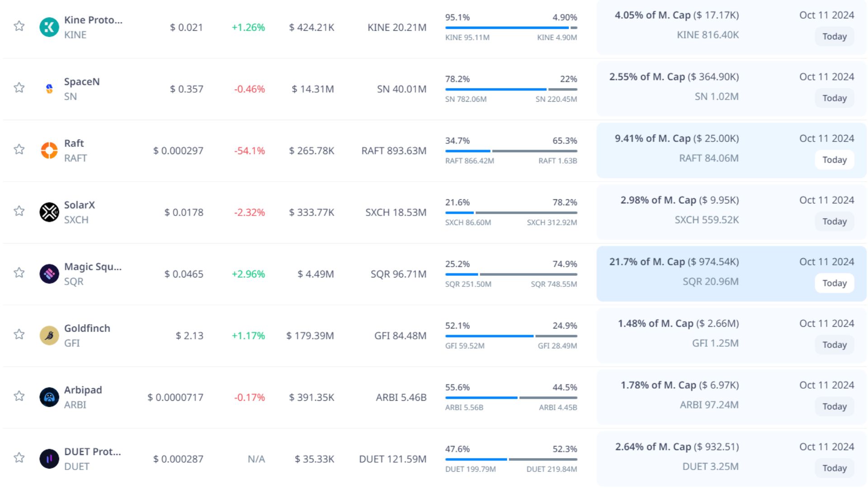868x488 pixels.
Task: Click the Kine Protocol coin logo
Action: click(x=49, y=27)
